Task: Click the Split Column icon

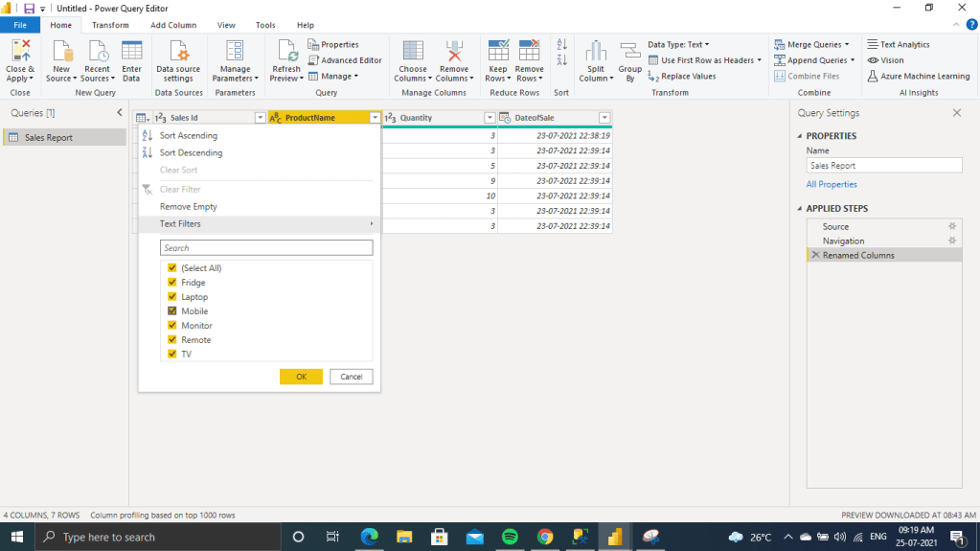Action: [x=596, y=52]
